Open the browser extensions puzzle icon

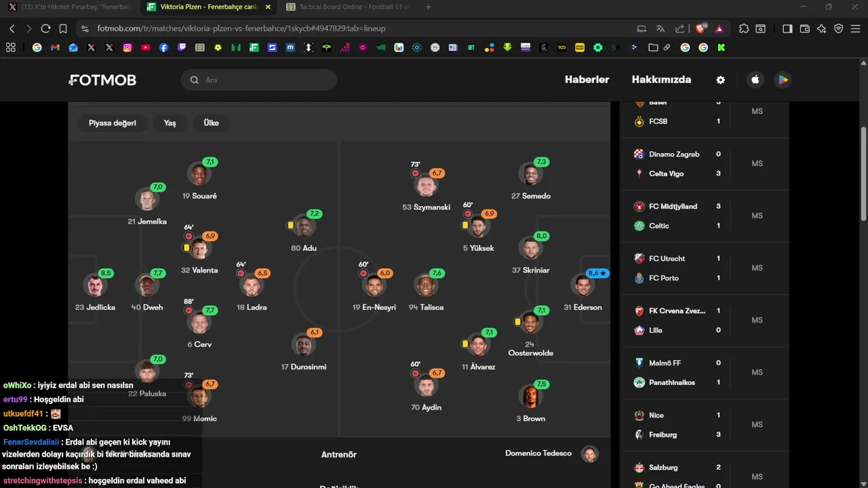coord(744,28)
